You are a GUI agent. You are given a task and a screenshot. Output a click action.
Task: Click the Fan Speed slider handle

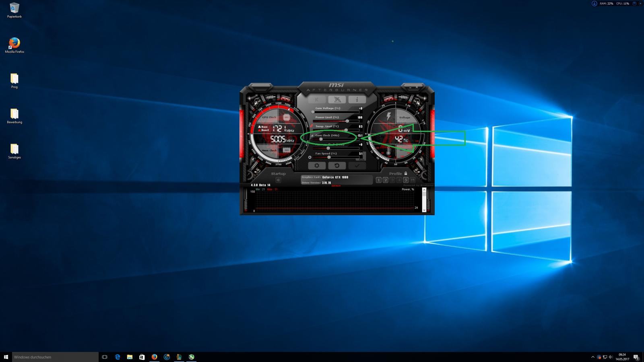coord(329,157)
